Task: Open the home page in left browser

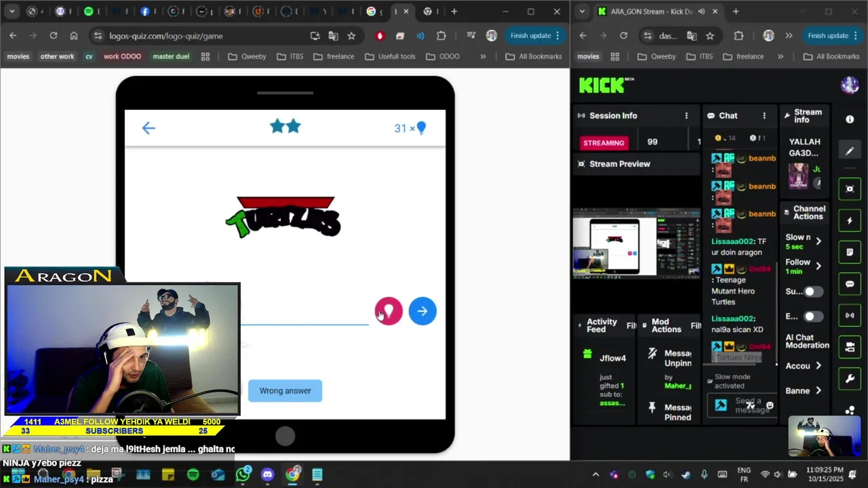Action: click(74, 35)
